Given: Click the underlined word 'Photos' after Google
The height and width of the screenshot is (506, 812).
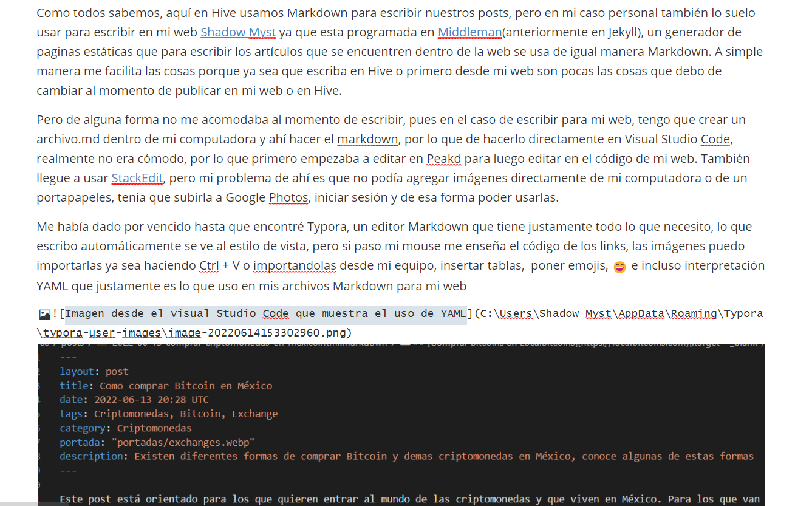Looking at the screenshot, I should point(288,197).
